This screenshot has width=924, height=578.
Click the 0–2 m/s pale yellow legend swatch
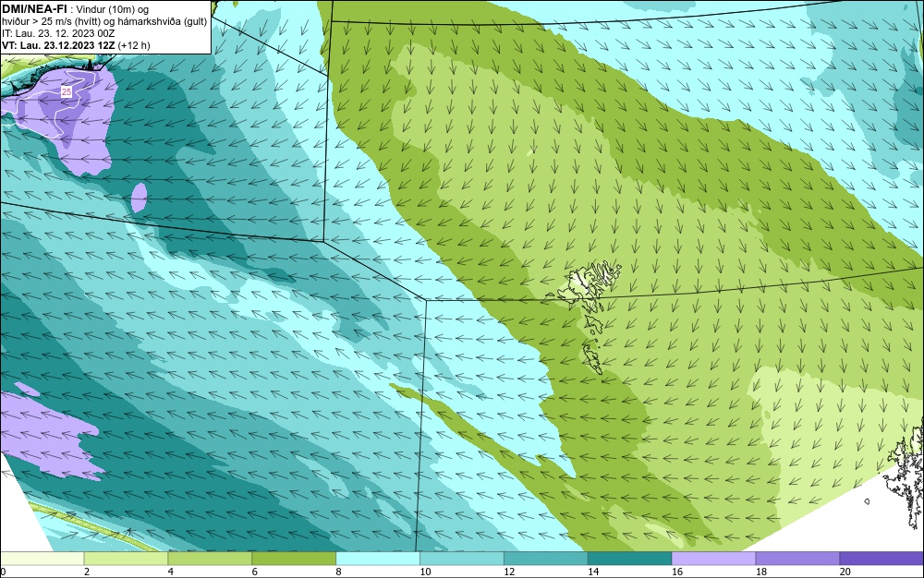point(42,559)
